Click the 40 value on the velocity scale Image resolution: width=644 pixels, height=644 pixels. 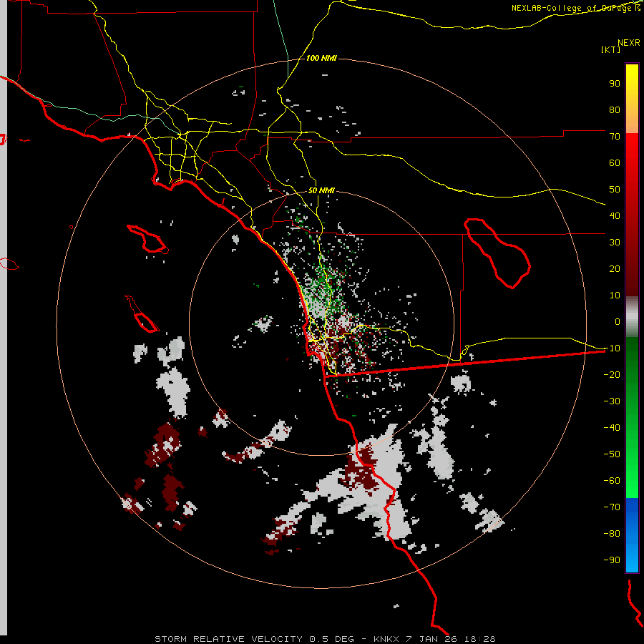tap(615, 216)
